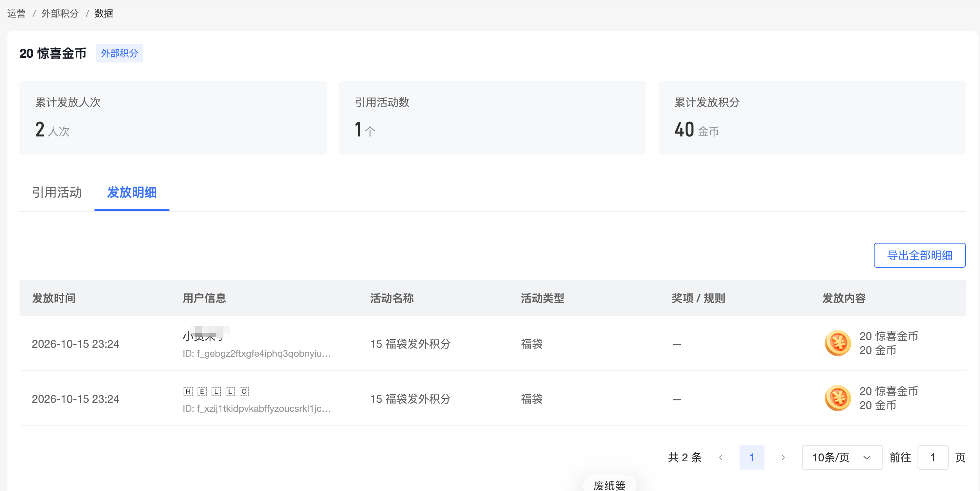Click the 发放时间 column header
The image size is (980, 491).
point(54,298)
